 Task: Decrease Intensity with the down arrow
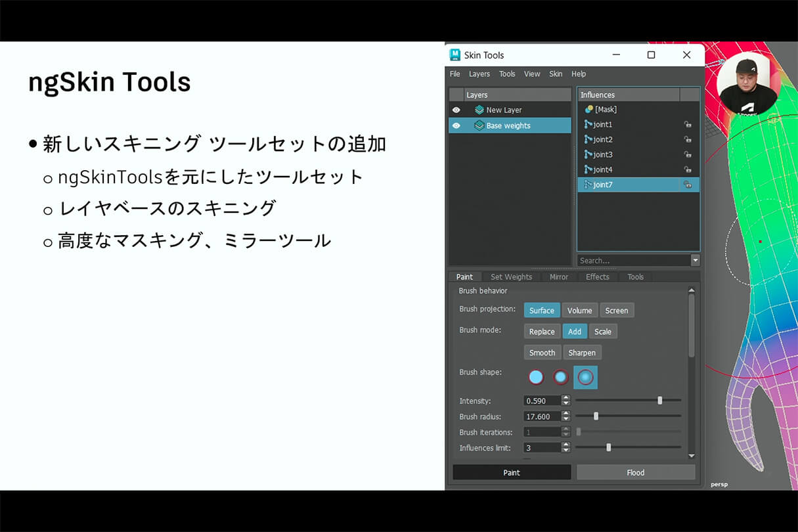[566, 403]
